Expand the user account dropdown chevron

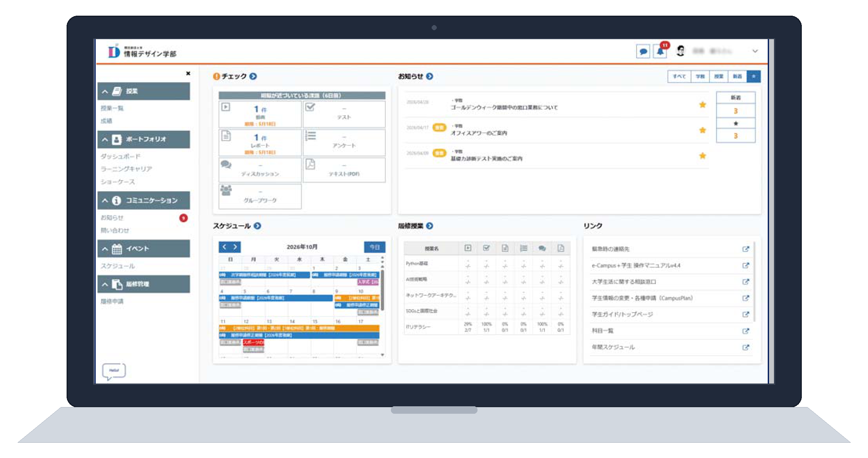click(x=755, y=51)
